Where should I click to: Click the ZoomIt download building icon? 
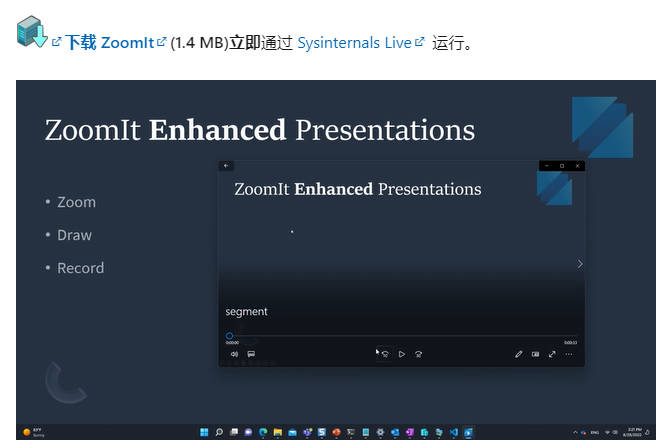[x=31, y=31]
